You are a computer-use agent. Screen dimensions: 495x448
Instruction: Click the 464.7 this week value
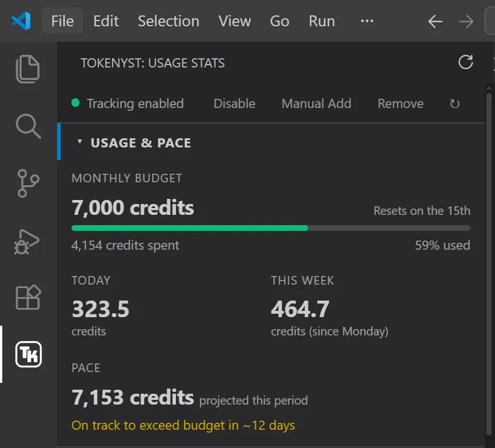pos(300,309)
